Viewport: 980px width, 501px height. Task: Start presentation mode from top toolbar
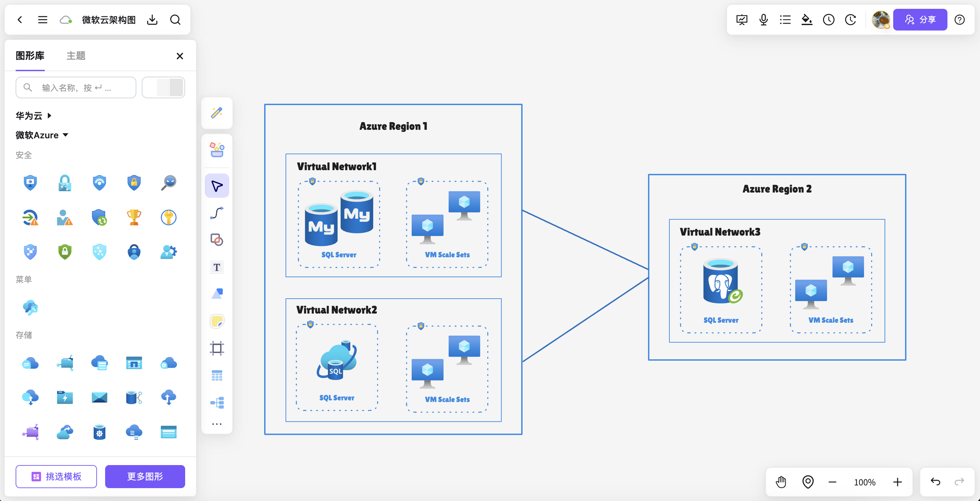742,19
